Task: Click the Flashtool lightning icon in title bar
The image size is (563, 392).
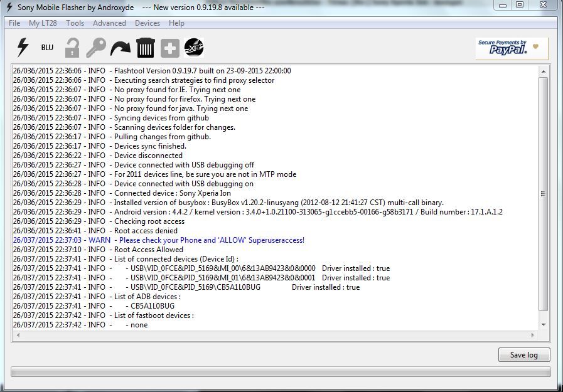Action: (x=9, y=7)
